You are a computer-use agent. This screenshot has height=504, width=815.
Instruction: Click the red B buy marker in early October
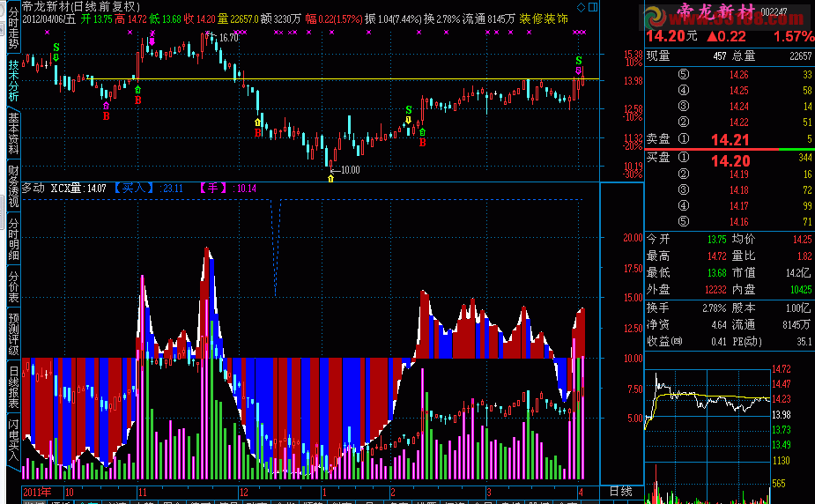106,116
